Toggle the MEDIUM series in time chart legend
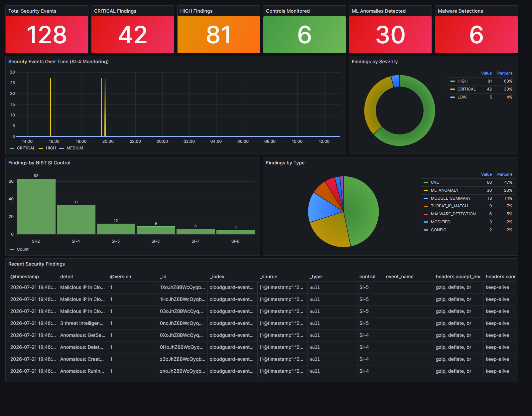The image size is (532, 416). (75, 148)
